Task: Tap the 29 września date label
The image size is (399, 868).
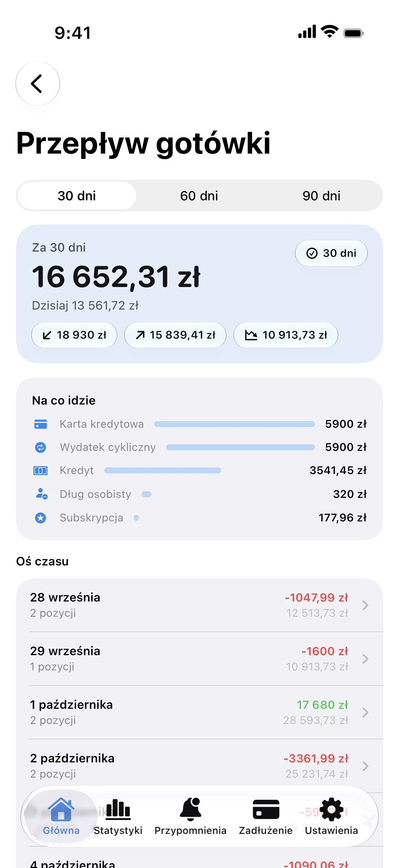Action: tap(65, 651)
